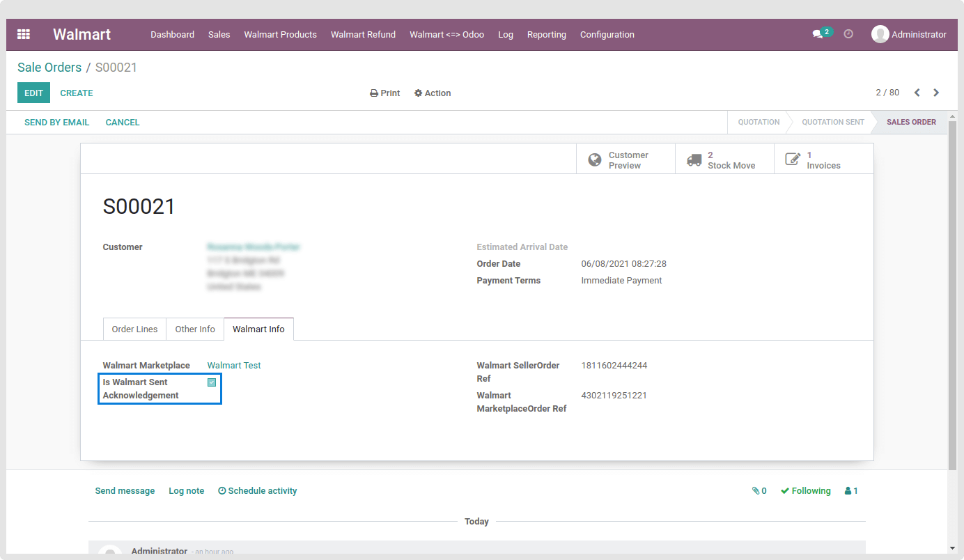
Task: Click the attachments paperclip counter
Action: [x=759, y=491]
